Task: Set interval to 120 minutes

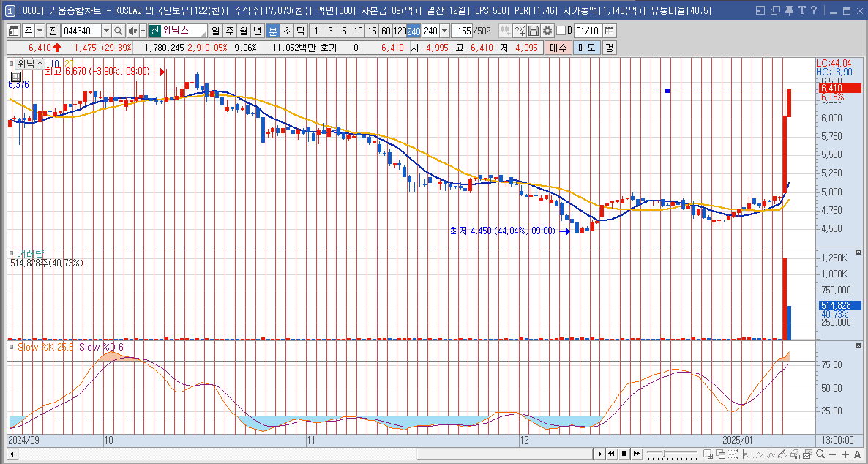Action: click(x=399, y=31)
